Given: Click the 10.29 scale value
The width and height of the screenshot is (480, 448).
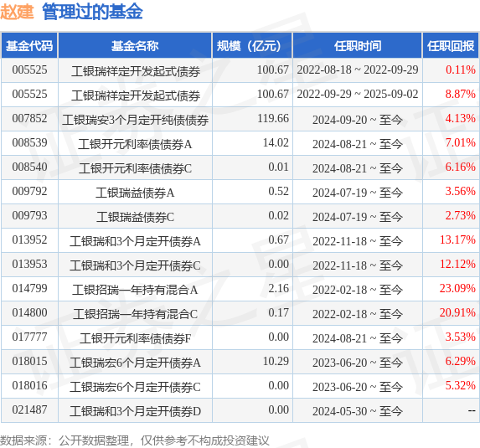Looking at the screenshot, I should (276, 362).
